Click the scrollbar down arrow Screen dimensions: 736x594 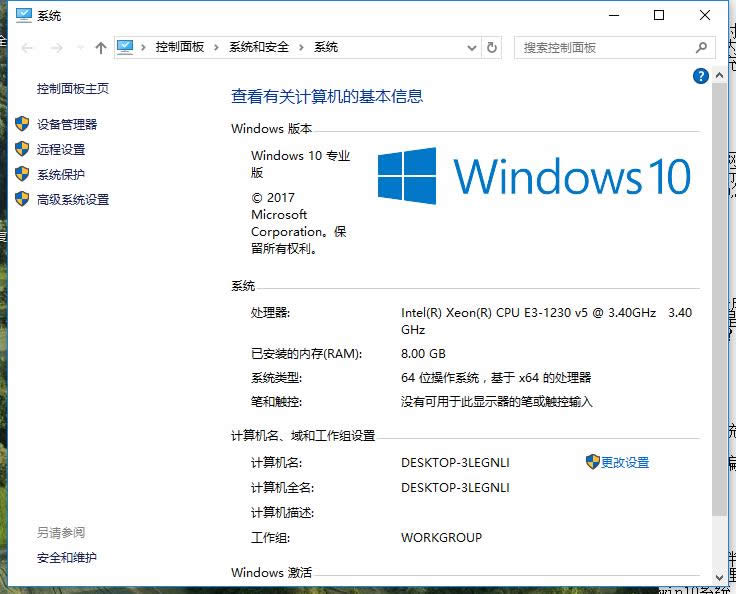pyautogui.click(x=719, y=577)
